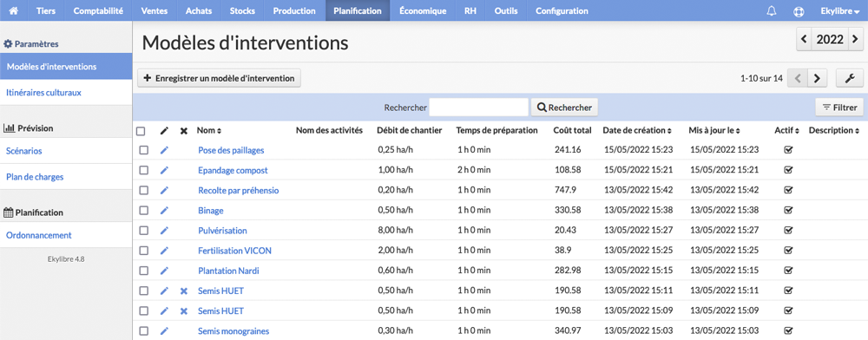Open the Filtrer options

click(x=839, y=108)
